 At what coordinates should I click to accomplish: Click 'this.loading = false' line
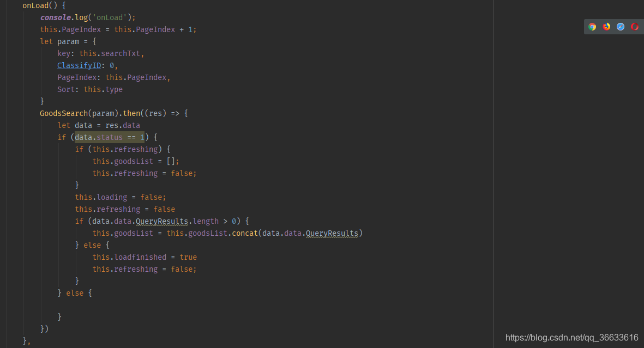[121, 197]
